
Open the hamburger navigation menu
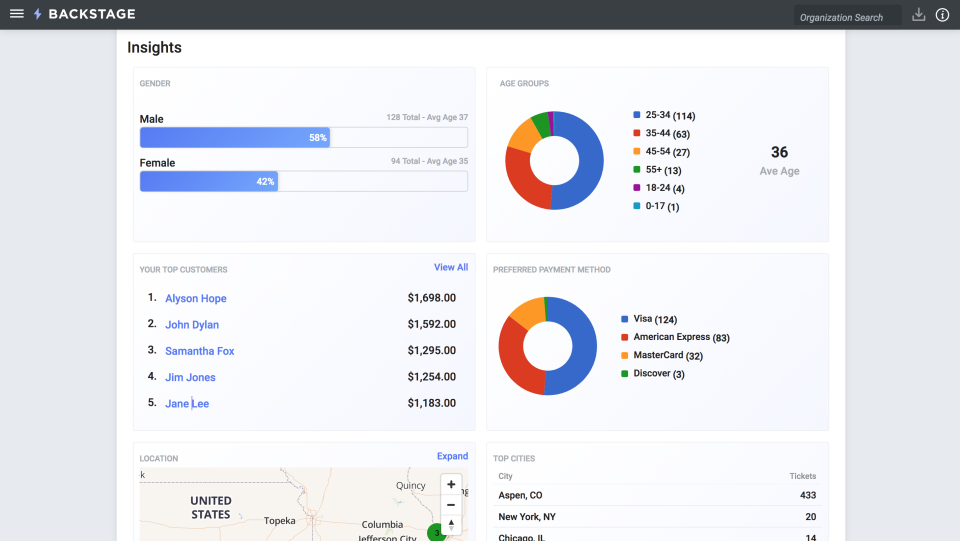[x=16, y=14]
